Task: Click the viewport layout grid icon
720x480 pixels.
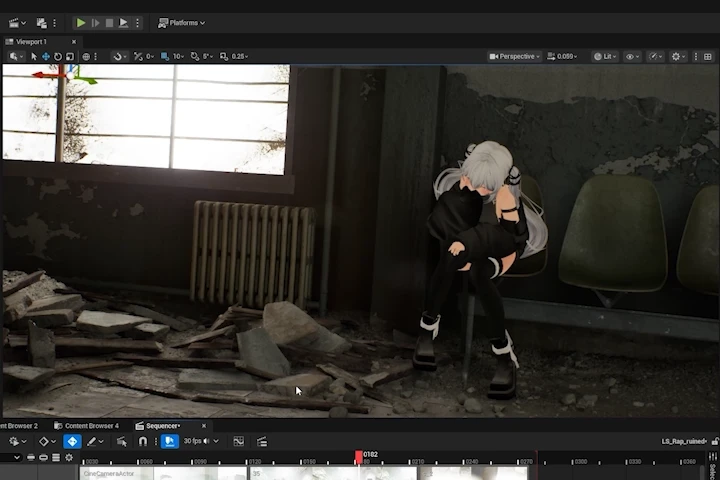Action: tap(708, 56)
